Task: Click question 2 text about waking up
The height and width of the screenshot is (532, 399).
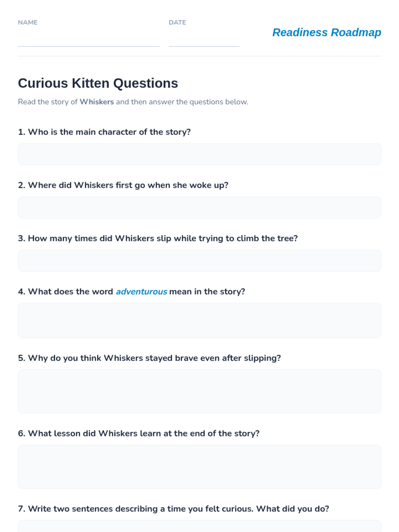Action: point(123,185)
